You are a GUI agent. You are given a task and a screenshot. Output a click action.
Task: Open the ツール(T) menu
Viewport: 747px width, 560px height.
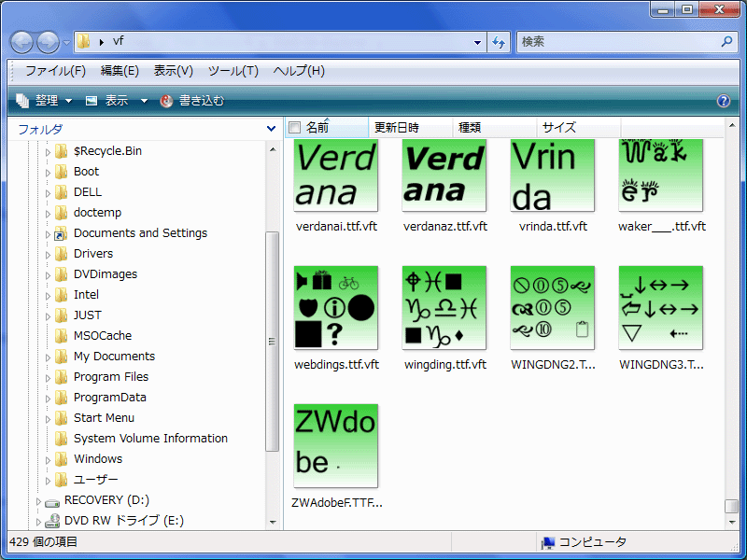233,71
